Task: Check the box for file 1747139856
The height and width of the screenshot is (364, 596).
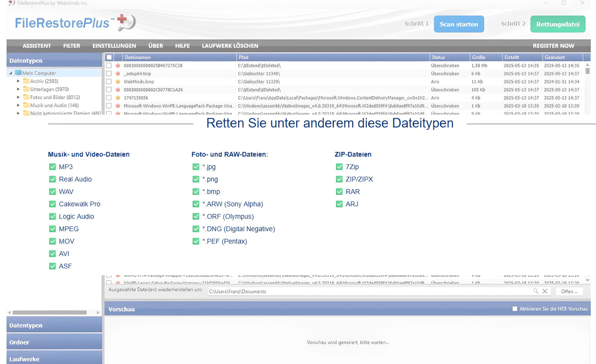Action: coord(109,97)
